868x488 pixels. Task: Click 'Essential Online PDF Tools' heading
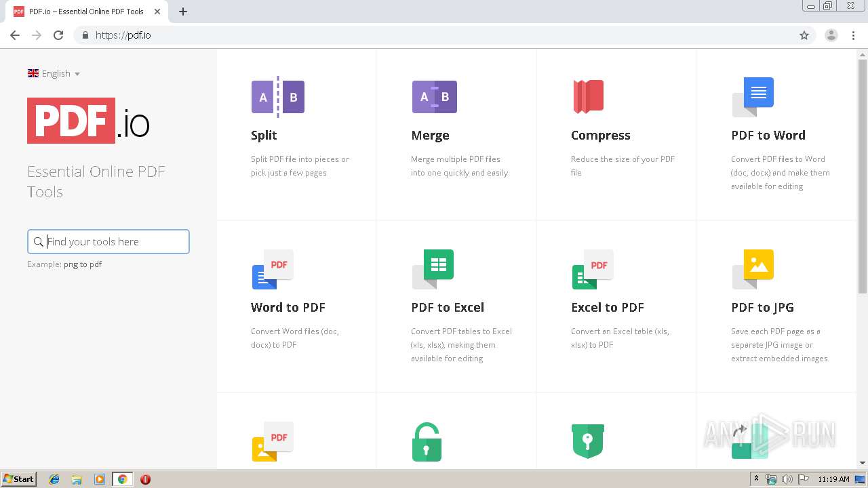tap(96, 182)
